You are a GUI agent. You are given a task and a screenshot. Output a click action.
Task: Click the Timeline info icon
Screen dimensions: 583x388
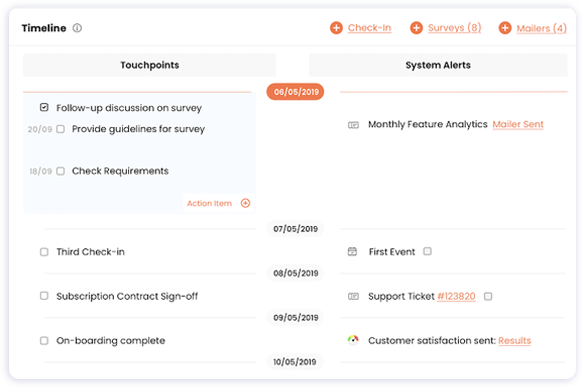(77, 28)
